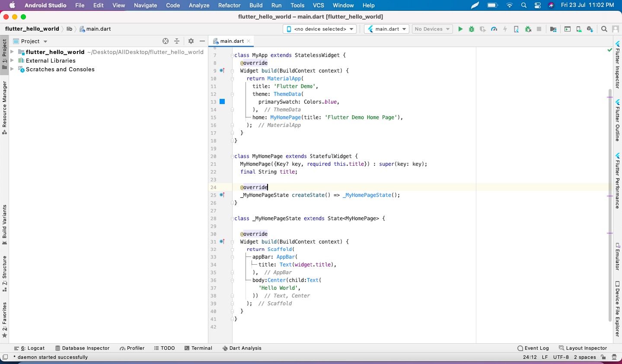Viewport: 622px width, 364px height.
Task: Start debugging with the bug icon
Action: (x=472, y=29)
